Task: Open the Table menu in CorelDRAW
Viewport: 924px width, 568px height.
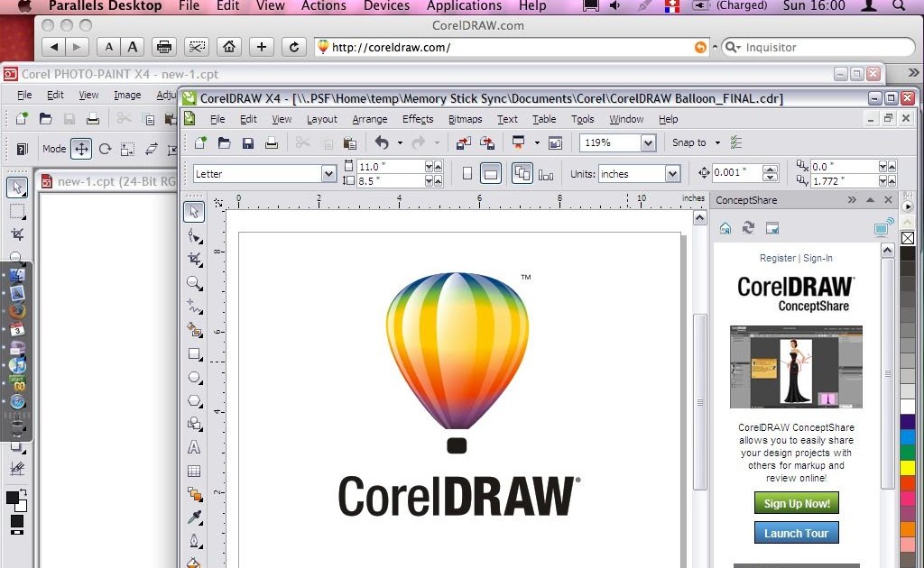Action: 544,119
